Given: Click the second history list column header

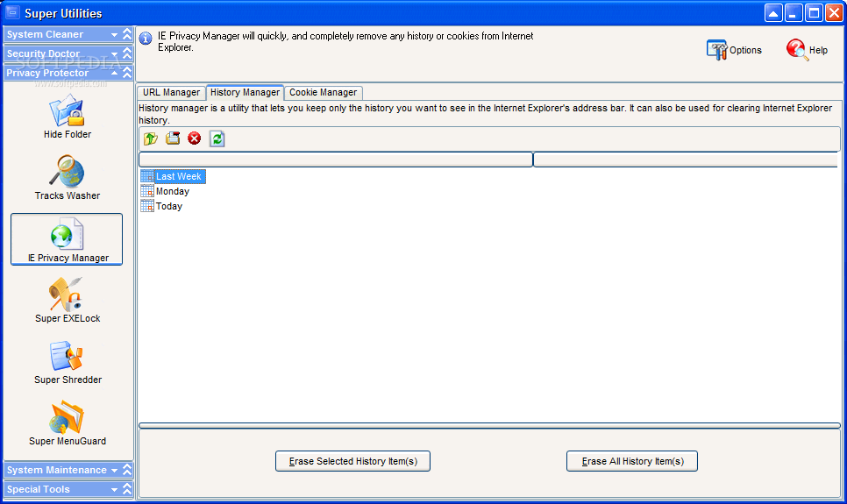Looking at the screenshot, I should [686, 160].
